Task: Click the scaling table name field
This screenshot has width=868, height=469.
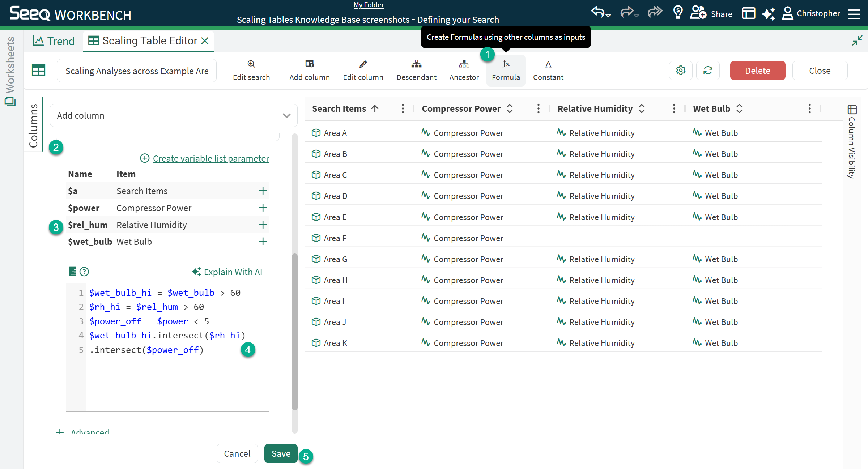Action: click(137, 71)
